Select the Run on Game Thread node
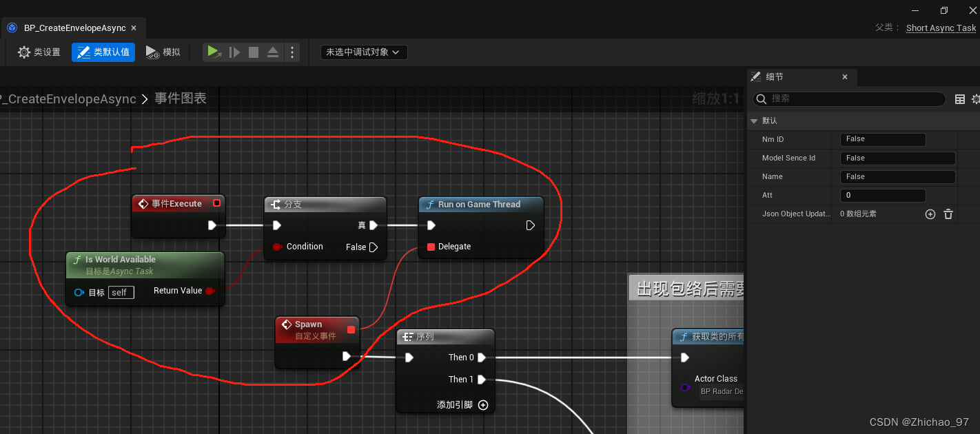Screen dimensions: 980x434 (x=480, y=205)
